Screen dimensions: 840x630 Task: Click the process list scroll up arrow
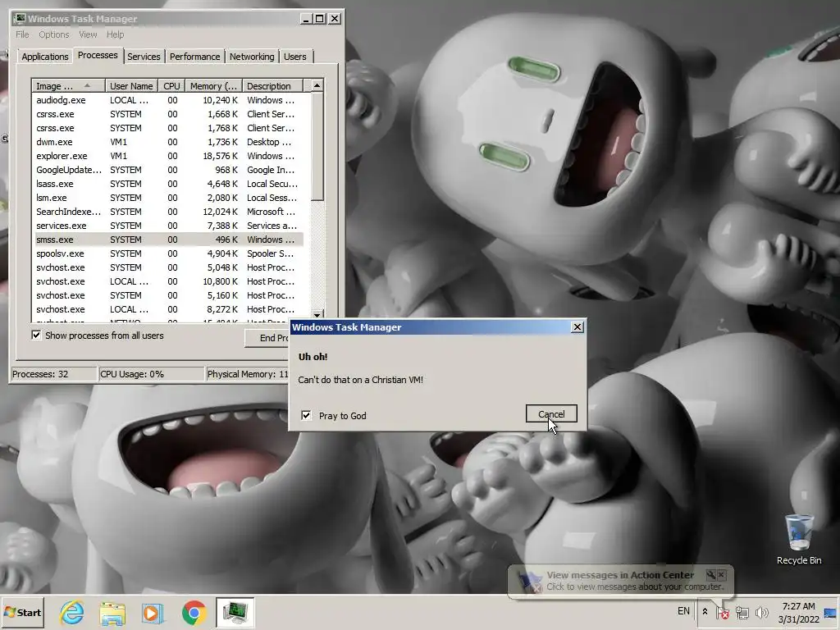[317, 85]
